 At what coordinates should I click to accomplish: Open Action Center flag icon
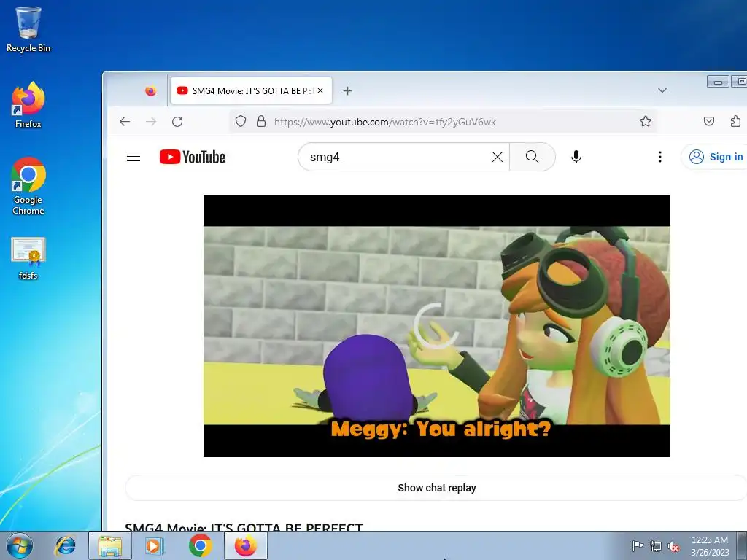[638, 545]
